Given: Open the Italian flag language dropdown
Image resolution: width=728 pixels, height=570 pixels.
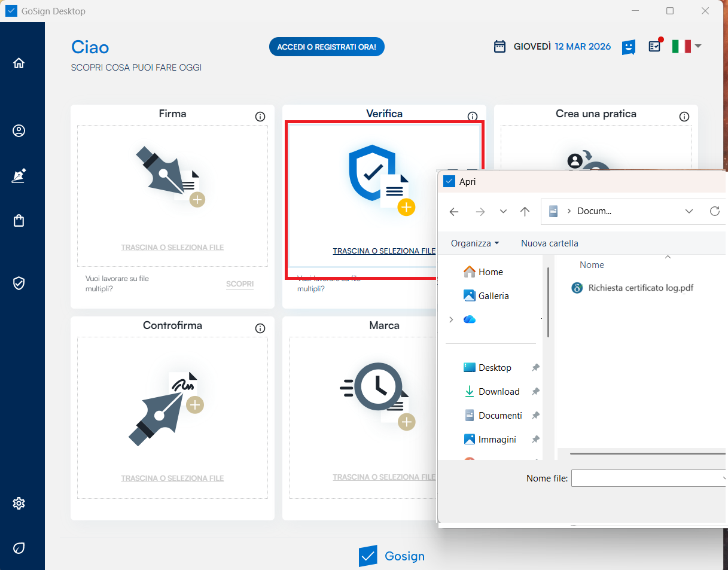Looking at the screenshot, I should pyautogui.click(x=686, y=46).
